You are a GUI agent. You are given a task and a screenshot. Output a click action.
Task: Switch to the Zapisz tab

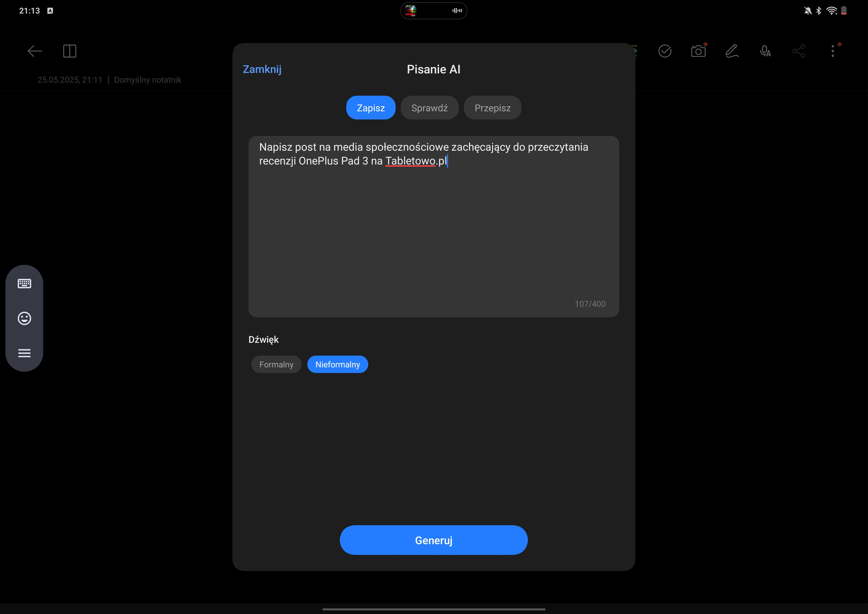tap(371, 108)
